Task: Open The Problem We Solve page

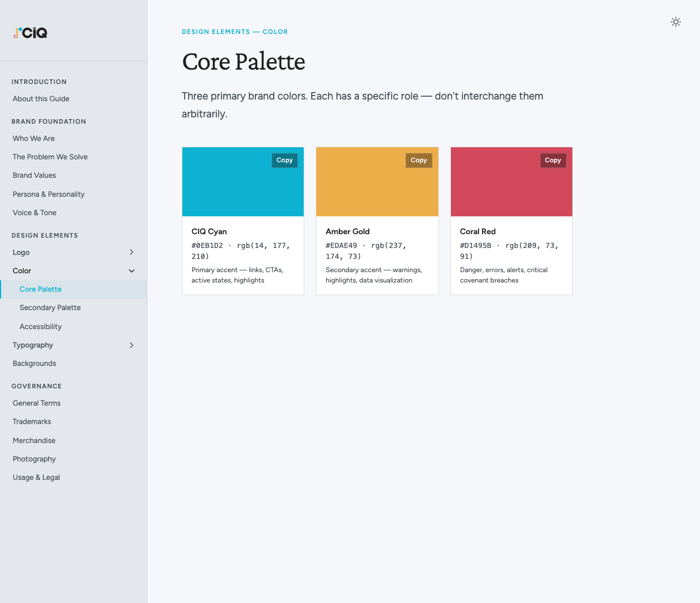Action: pos(50,157)
